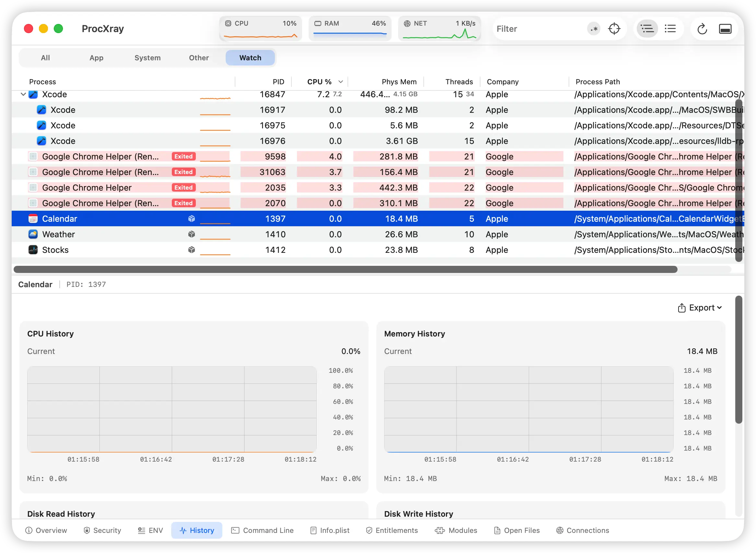The width and height of the screenshot is (756, 553).
Task: Collapse the Xcode process tree
Action: (x=23, y=94)
